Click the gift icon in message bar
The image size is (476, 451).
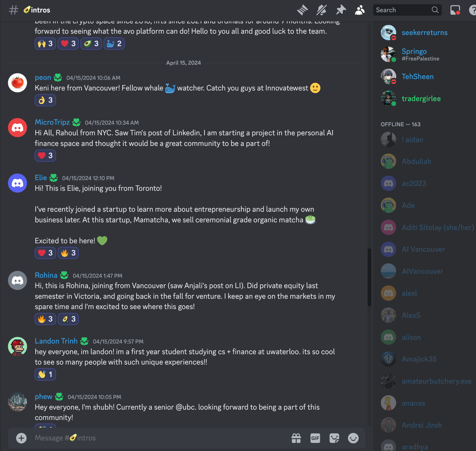(x=296, y=438)
